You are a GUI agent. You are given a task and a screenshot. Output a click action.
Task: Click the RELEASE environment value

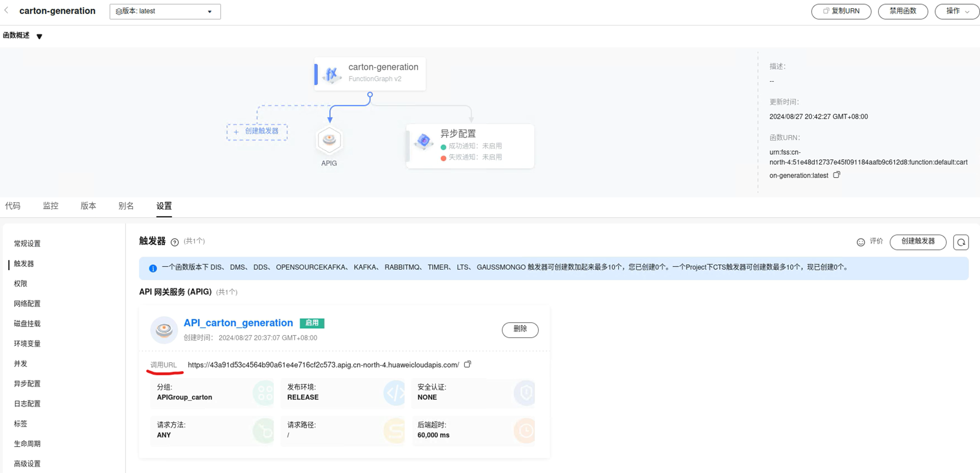[303, 397]
